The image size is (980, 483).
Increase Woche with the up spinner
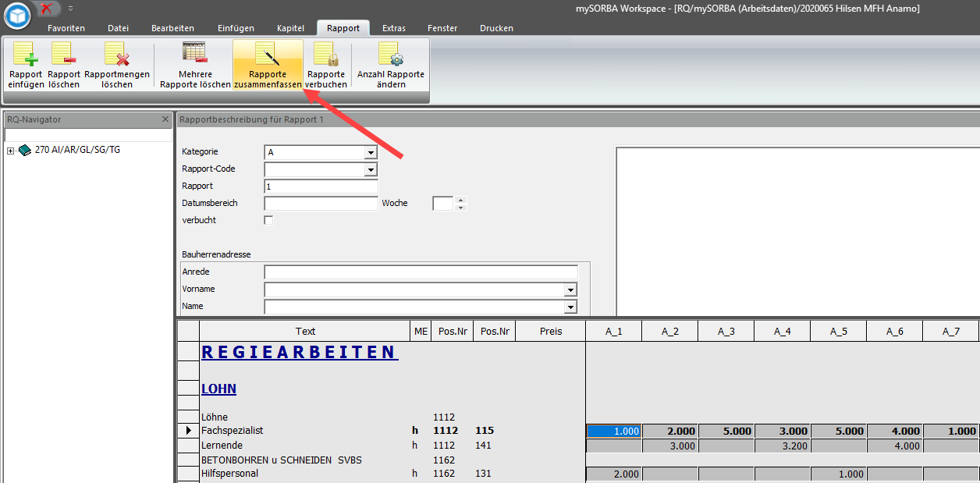tap(460, 200)
